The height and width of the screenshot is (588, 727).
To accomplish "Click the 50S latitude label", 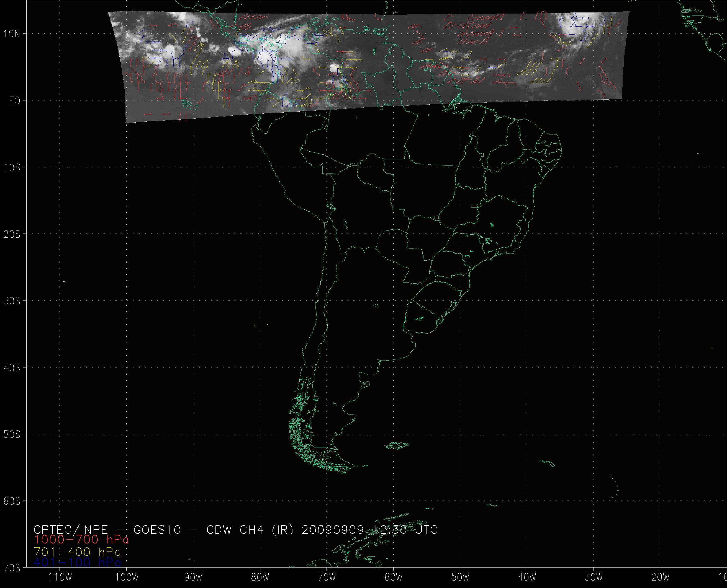I will (12, 434).
